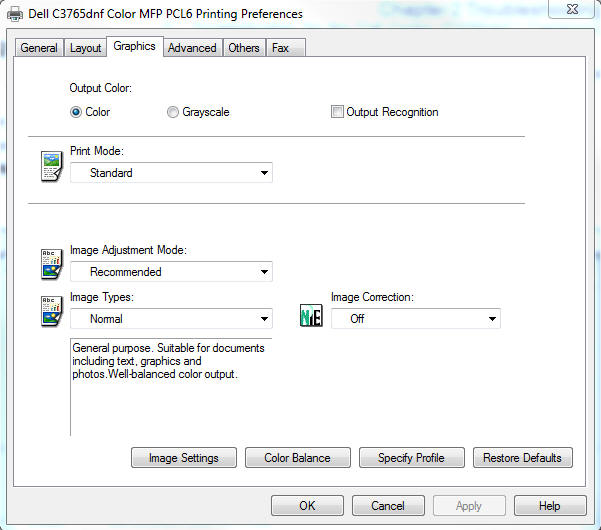
Task: Open the Fax tab
Action: tap(286, 48)
